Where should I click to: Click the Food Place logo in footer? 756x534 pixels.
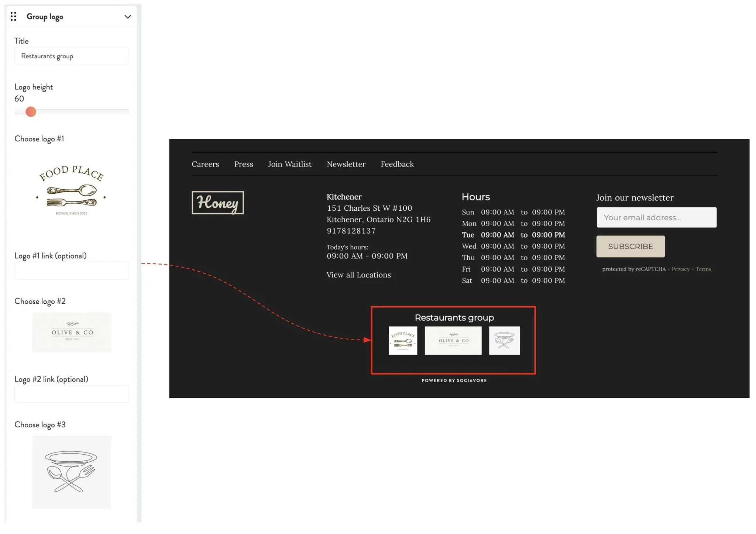coord(403,341)
